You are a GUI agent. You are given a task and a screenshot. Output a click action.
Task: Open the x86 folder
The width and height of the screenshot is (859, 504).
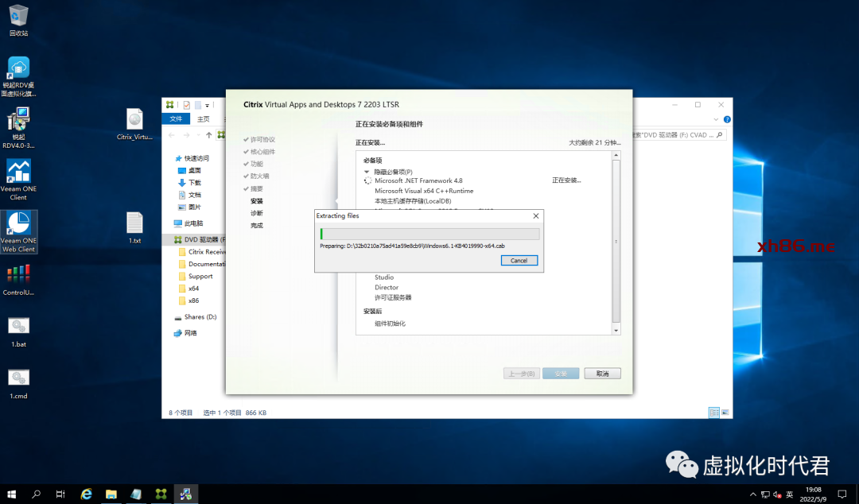coord(189,300)
